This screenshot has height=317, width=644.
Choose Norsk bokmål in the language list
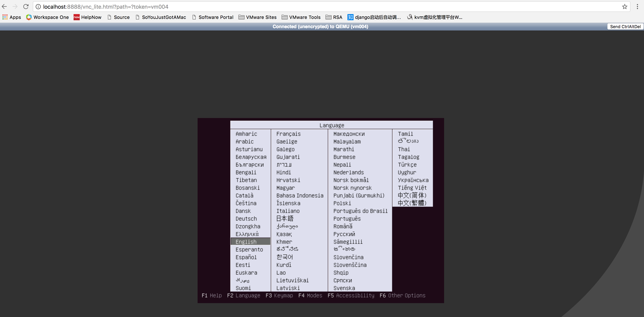click(351, 180)
